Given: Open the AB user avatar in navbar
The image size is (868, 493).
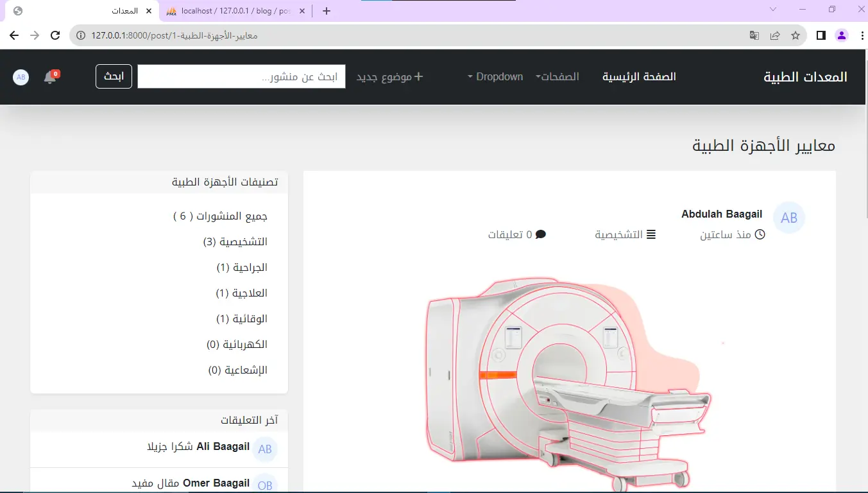Looking at the screenshot, I should click(x=21, y=77).
